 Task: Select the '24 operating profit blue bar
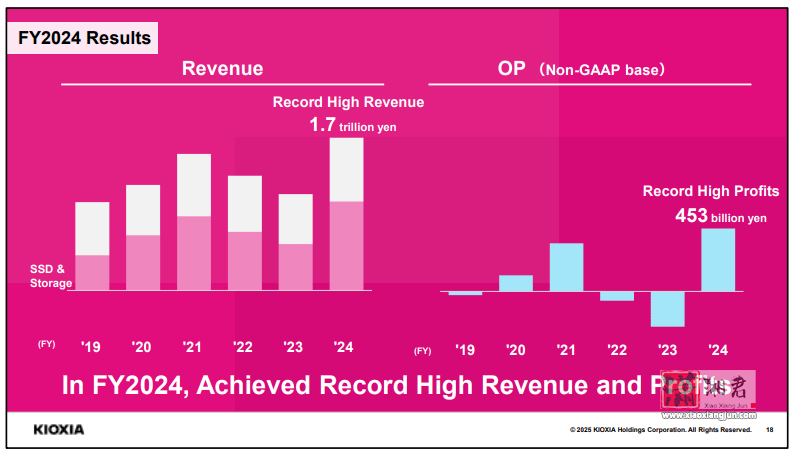pyautogui.click(x=718, y=260)
